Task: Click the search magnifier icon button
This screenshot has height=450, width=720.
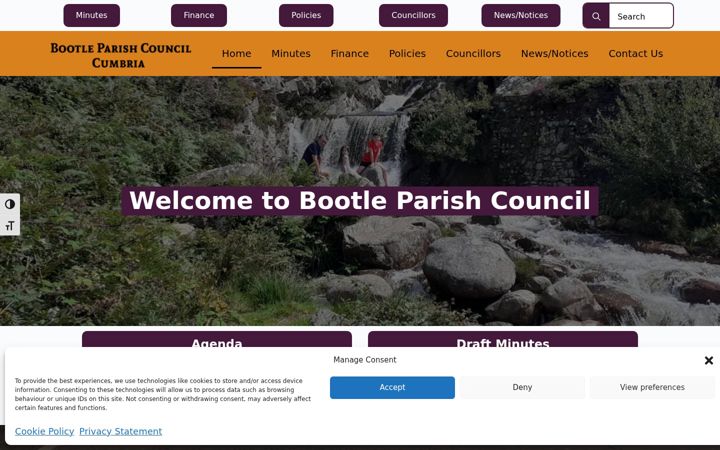Action: (596, 16)
